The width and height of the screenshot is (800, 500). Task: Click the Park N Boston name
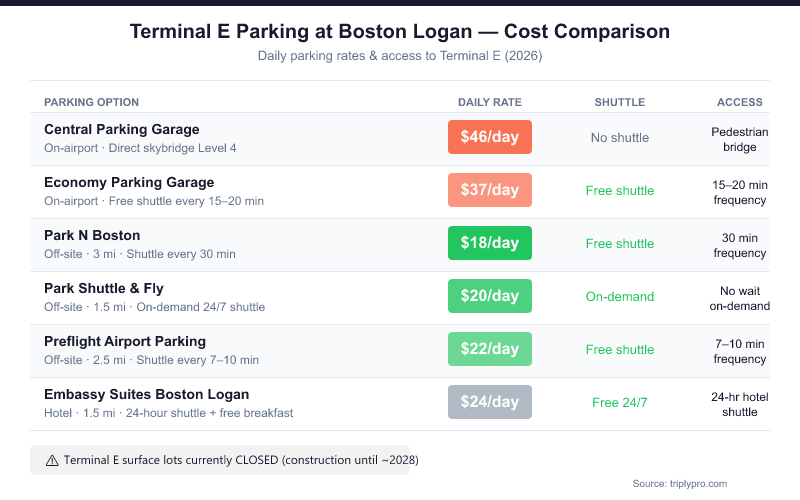pos(92,235)
